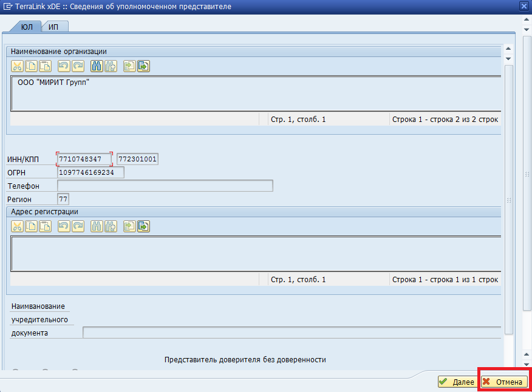The image size is (532, 392).
Task: Click Cut icon in organization name toolbar
Action: click(17, 66)
